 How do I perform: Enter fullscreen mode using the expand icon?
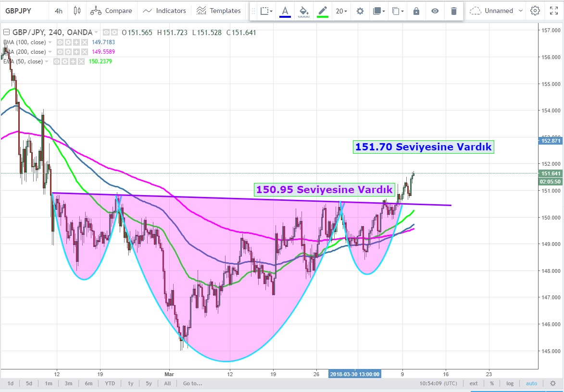[553, 11]
